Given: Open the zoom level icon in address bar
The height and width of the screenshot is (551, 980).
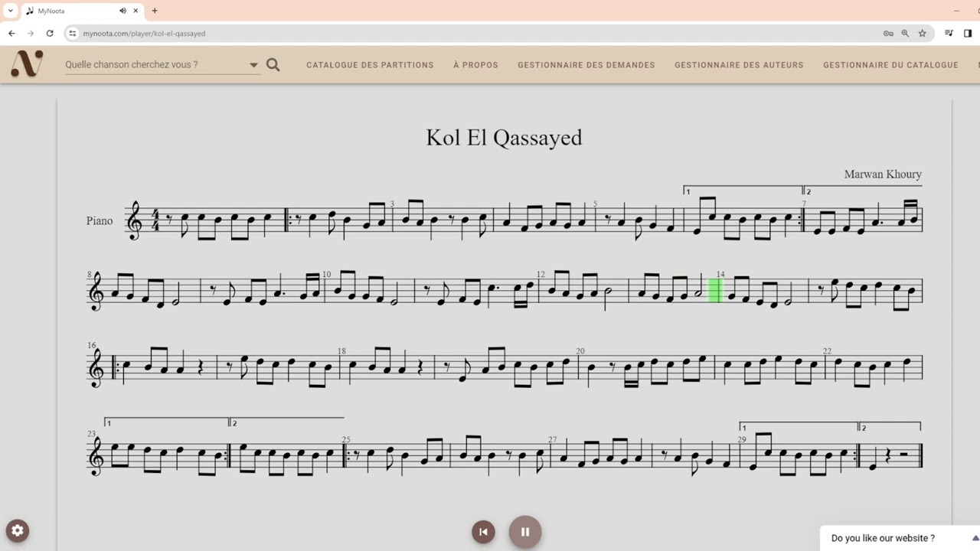Looking at the screenshot, I should (x=905, y=33).
